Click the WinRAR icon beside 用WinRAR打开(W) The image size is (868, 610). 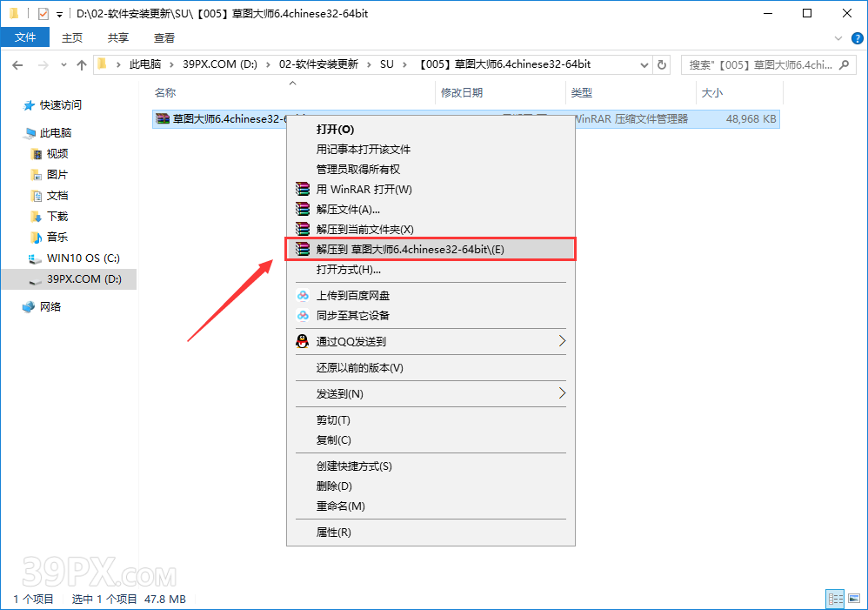304,189
